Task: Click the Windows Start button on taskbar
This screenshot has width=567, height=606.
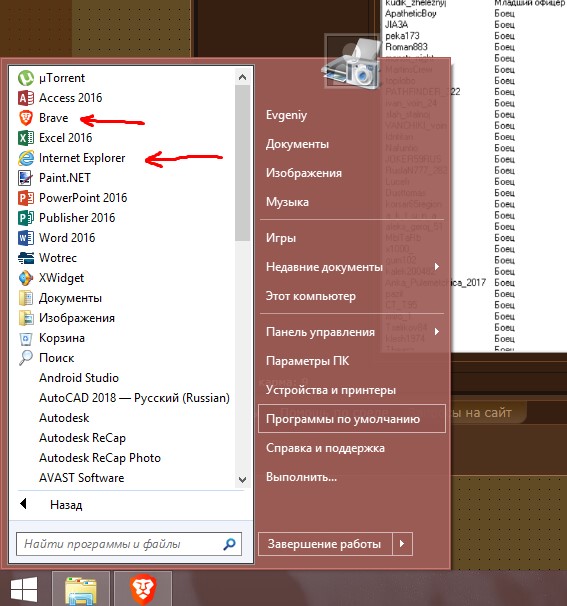Action: click(24, 590)
